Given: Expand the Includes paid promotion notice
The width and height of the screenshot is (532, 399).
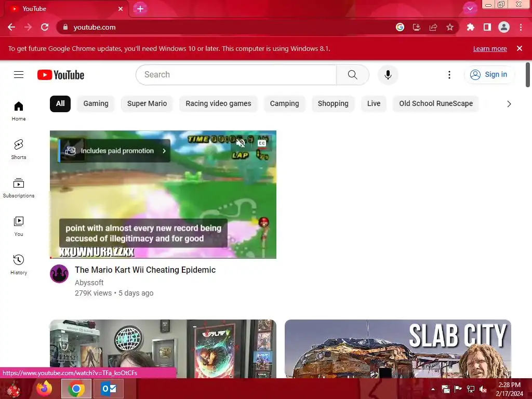Looking at the screenshot, I should [x=115, y=151].
